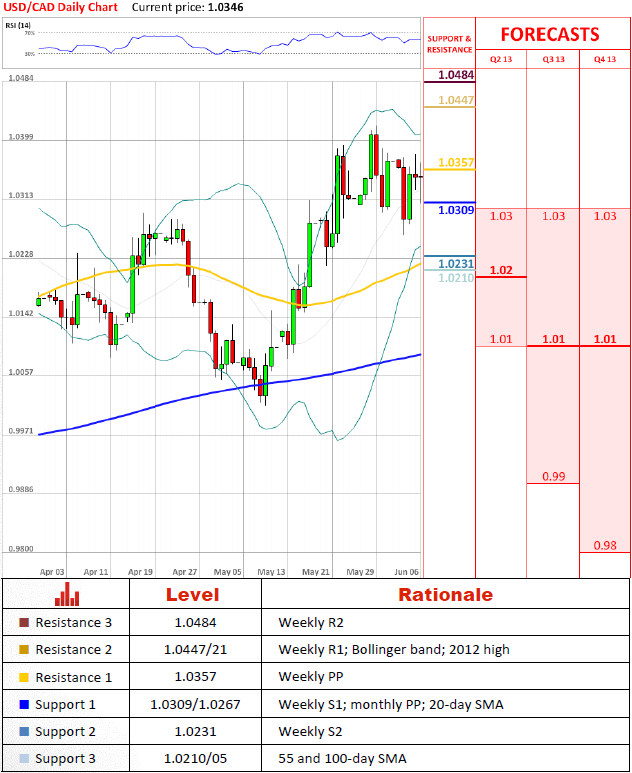Viewport: 632px width, 773px height.
Task: Click the 0.9971 price axis label
Action: click(21, 431)
